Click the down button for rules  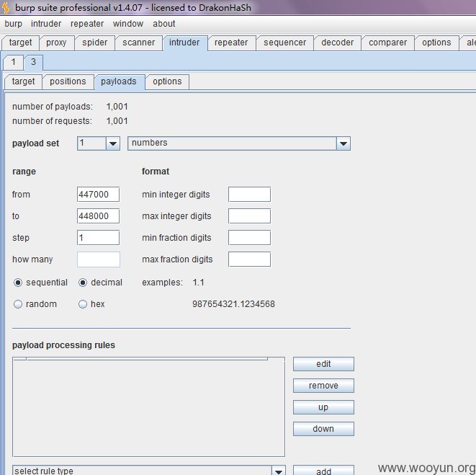click(x=323, y=429)
